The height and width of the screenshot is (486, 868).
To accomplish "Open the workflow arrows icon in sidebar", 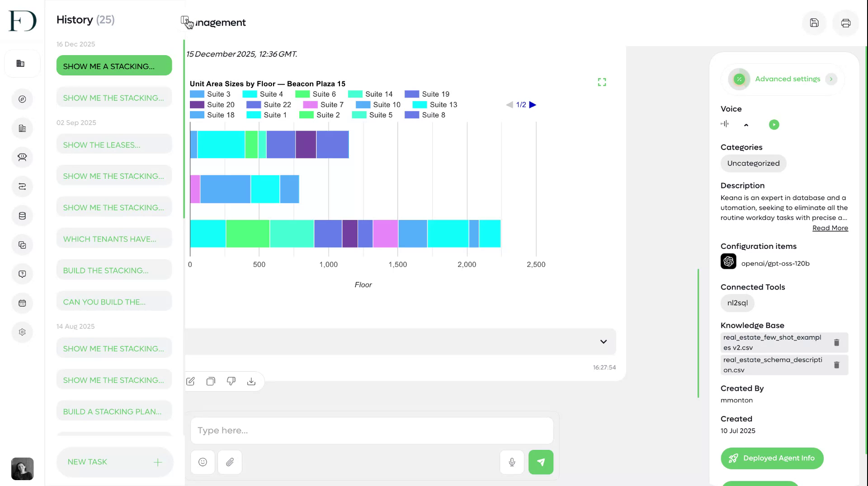I will coord(22,187).
